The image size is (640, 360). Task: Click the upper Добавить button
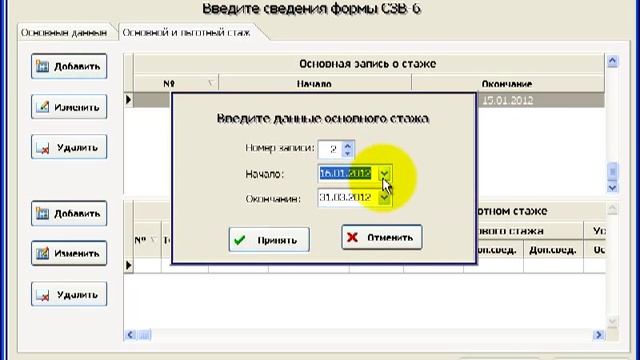coord(69,66)
